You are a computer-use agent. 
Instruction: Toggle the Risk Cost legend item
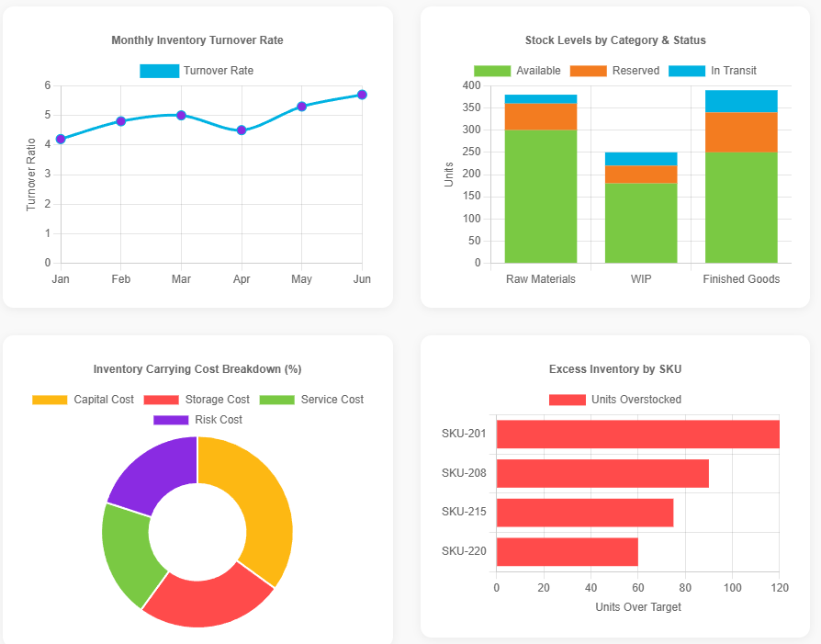click(197, 420)
